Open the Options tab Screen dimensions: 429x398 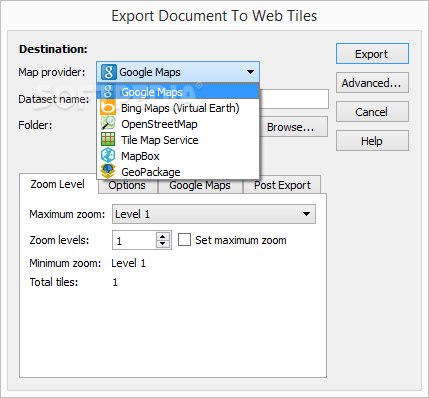[x=127, y=185]
